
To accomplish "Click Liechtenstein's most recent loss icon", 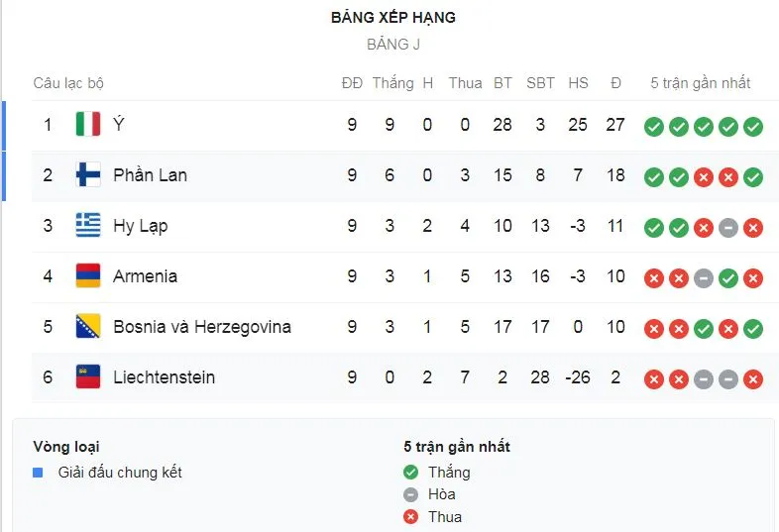I will [x=753, y=378].
